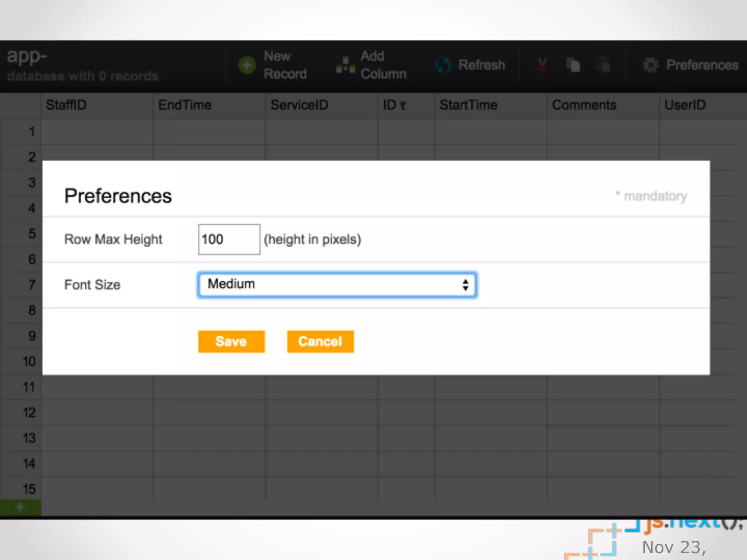Select the Comments column header
This screenshot has height=560, width=747.
click(x=603, y=105)
